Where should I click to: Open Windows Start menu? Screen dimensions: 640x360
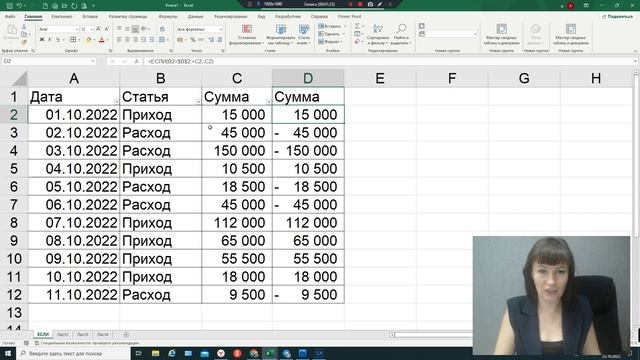coord(7,353)
